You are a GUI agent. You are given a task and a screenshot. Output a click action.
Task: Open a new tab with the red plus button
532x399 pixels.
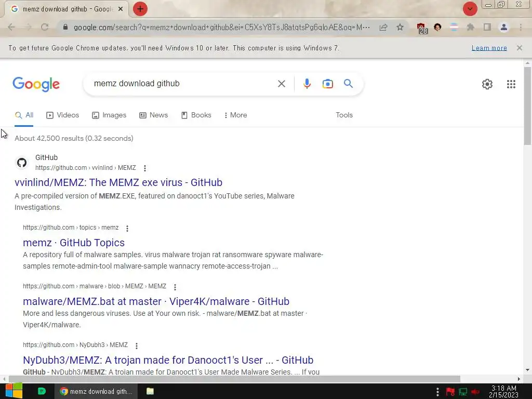pos(140,9)
